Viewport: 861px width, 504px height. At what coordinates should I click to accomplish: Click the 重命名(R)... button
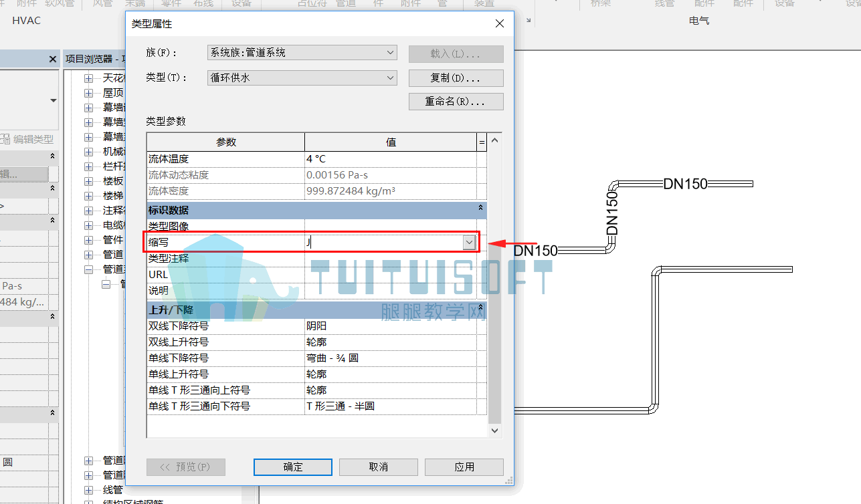click(x=456, y=102)
